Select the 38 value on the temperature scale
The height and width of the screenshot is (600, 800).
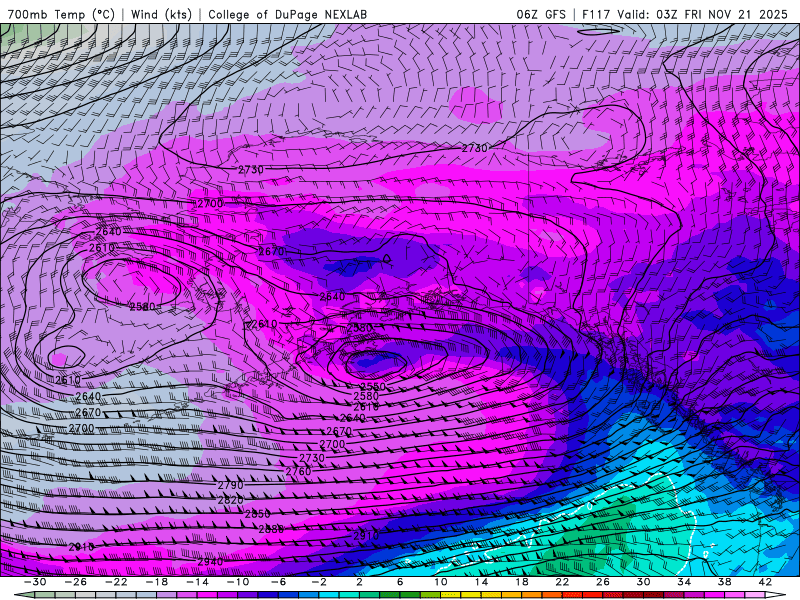pos(724,582)
